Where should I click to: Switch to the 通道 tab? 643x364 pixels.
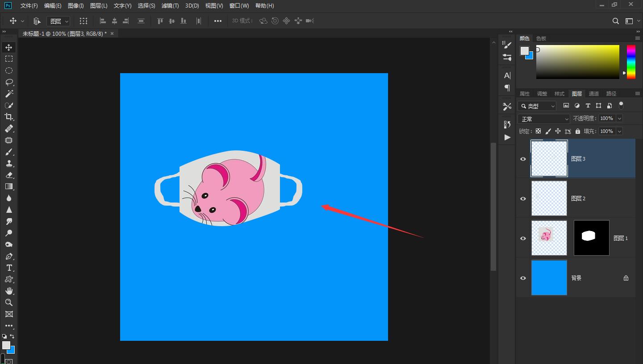pos(593,94)
